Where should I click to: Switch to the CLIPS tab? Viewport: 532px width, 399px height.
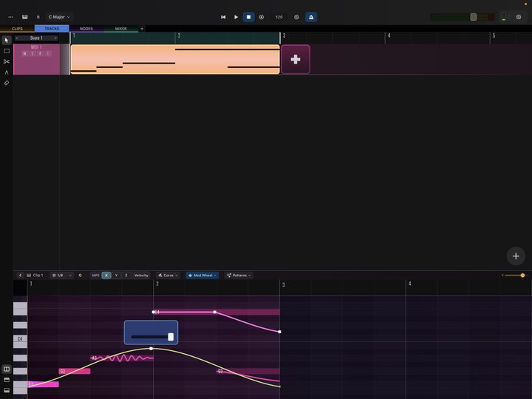coord(17,29)
